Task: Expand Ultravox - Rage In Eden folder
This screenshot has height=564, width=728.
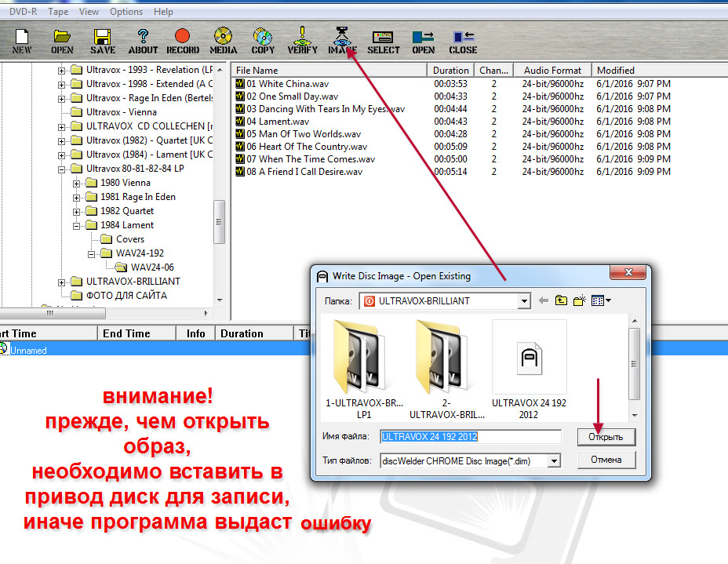Action: [x=61, y=99]
